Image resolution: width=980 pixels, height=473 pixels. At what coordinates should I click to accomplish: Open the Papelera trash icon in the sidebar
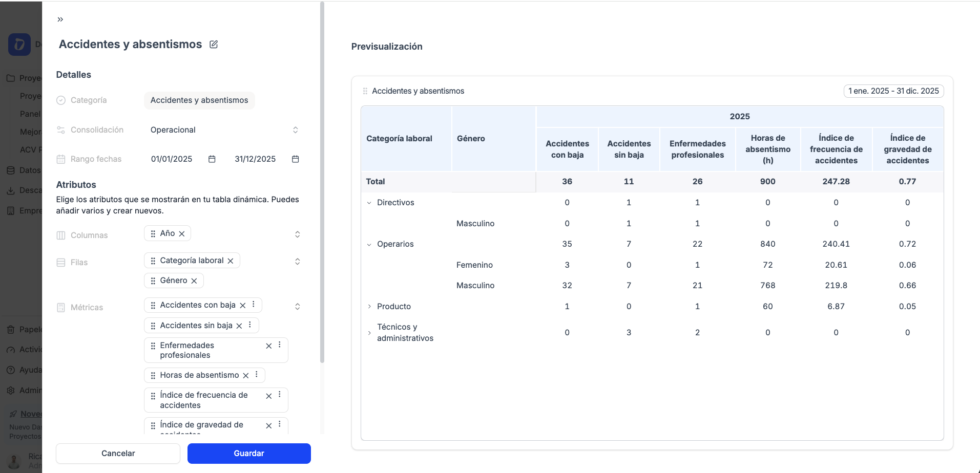pyautogui.click(x=11, y=329)
